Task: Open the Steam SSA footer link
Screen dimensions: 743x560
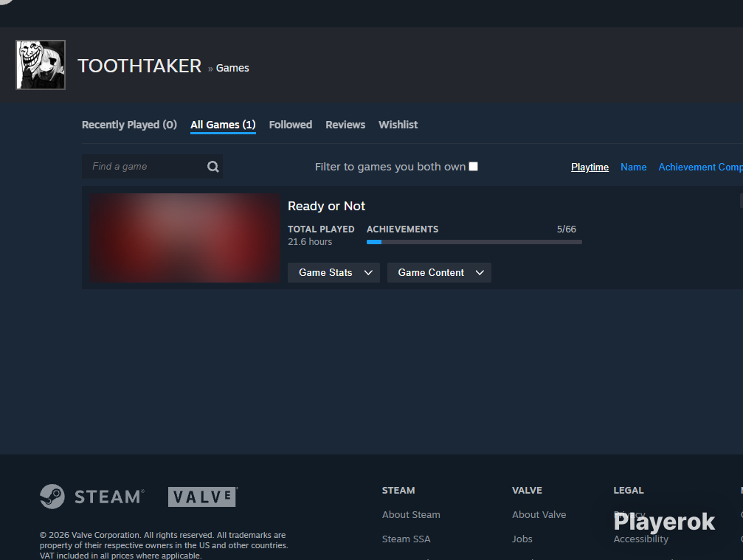Action: 406,539
